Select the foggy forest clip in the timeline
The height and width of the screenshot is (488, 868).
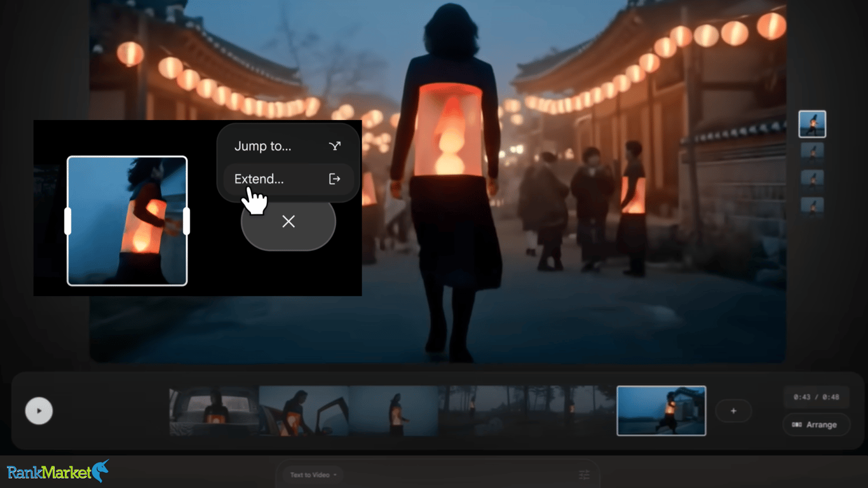coord(527,411)
